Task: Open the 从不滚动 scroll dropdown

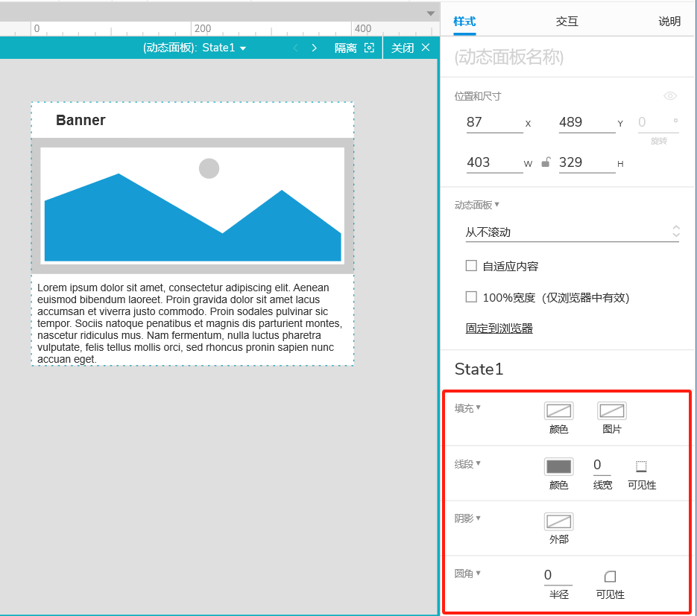Action: click(x=572, y=232)
